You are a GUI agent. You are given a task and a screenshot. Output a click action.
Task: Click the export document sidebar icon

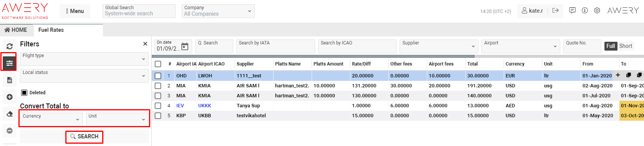coord(10,80)
